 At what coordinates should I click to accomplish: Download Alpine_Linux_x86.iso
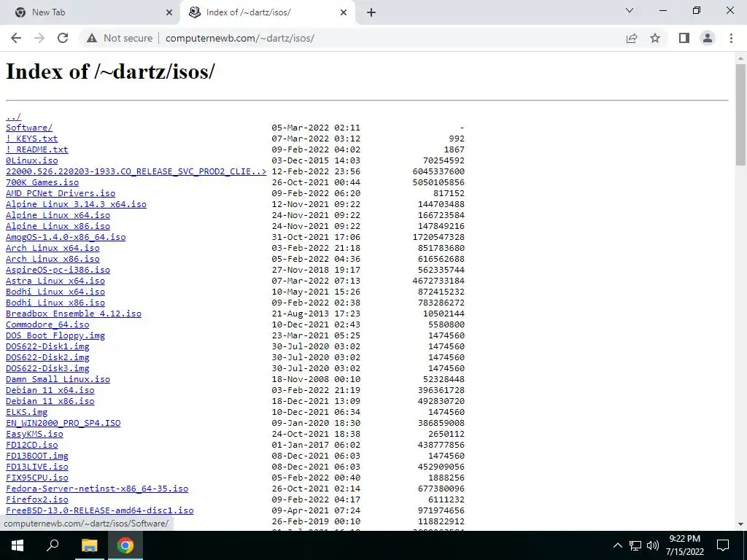coord(58,226)
